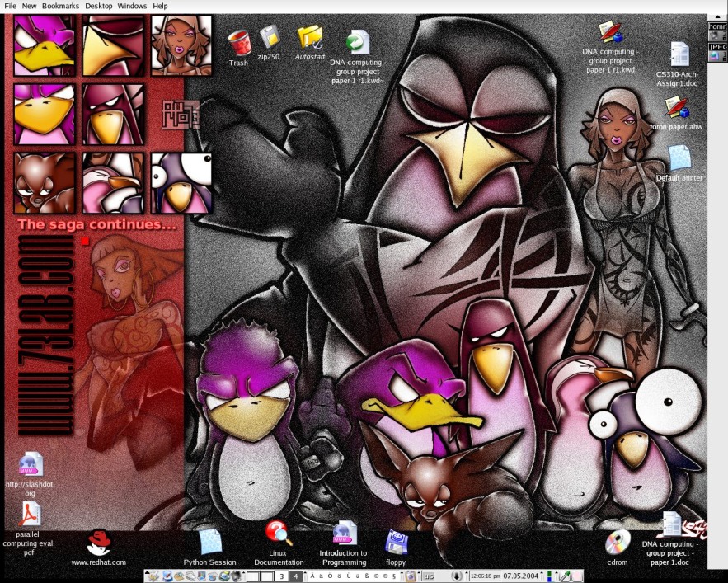
Task: Insert © copyright symbol from character selector
Action: (376, 576)
